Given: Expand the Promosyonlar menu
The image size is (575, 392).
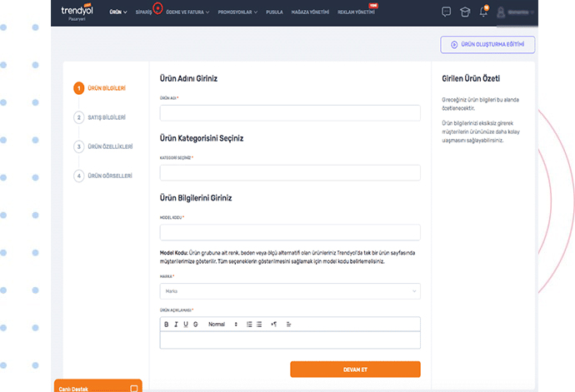Looking at the screenshot, I should coord(237,12).
